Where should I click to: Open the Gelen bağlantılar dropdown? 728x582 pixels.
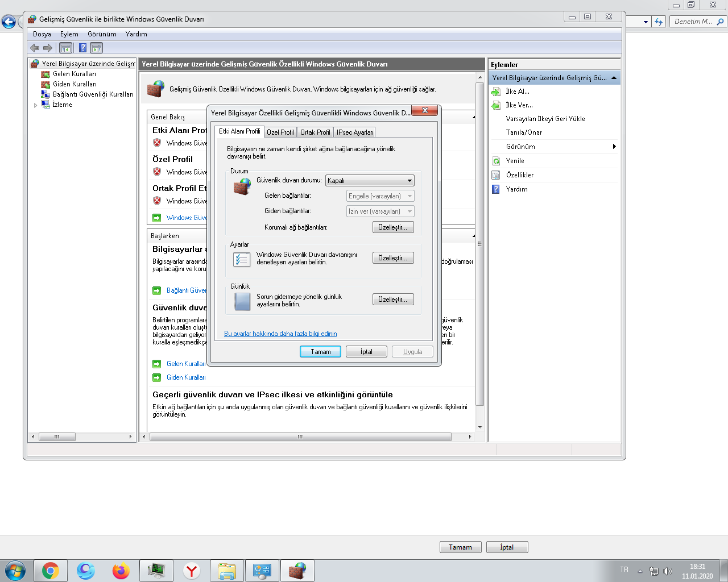click(x=380, y=196)
